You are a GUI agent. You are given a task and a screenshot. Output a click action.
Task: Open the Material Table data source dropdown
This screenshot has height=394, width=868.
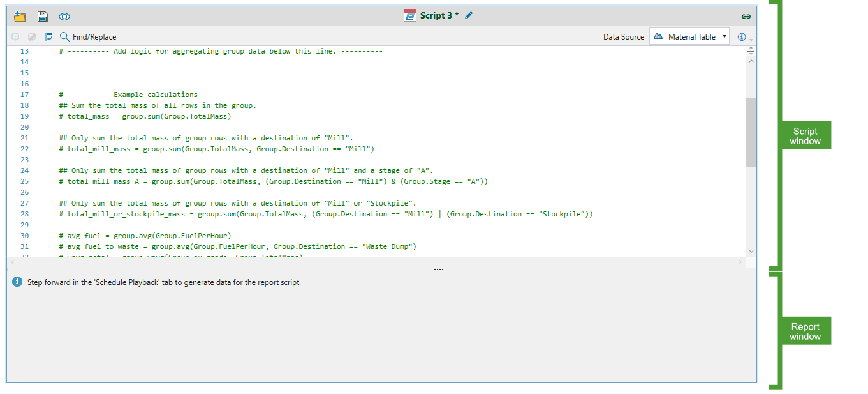(689, 37)
